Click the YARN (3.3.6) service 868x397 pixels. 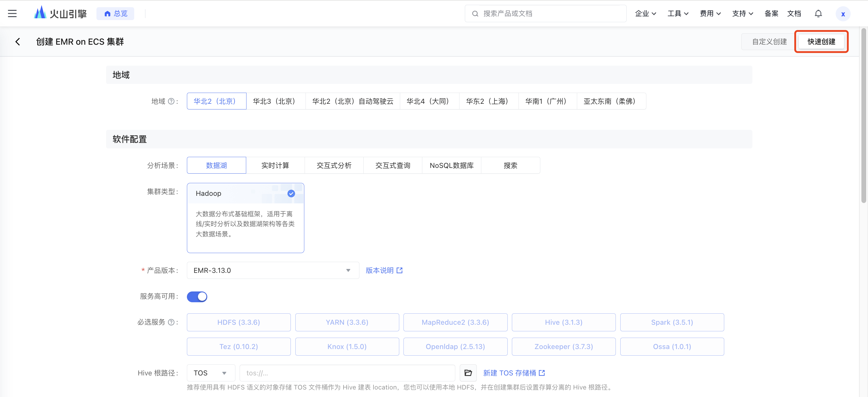tap(347, 322)
